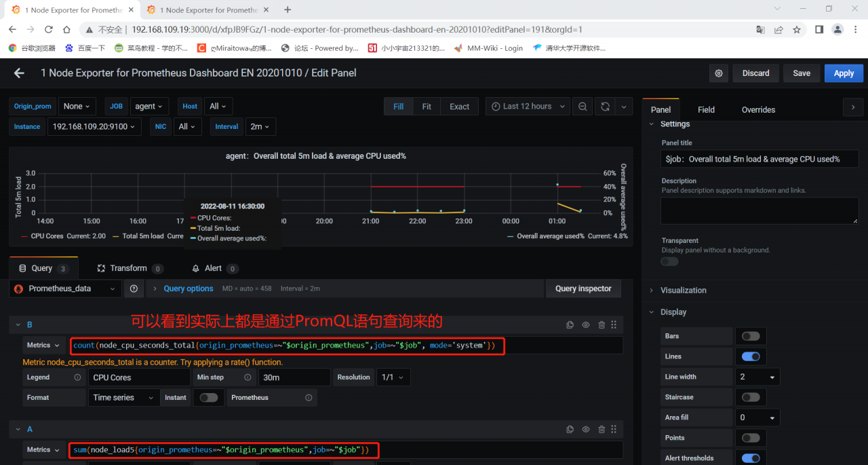Duplicate query B with copy icon

[x=570, y=325]
